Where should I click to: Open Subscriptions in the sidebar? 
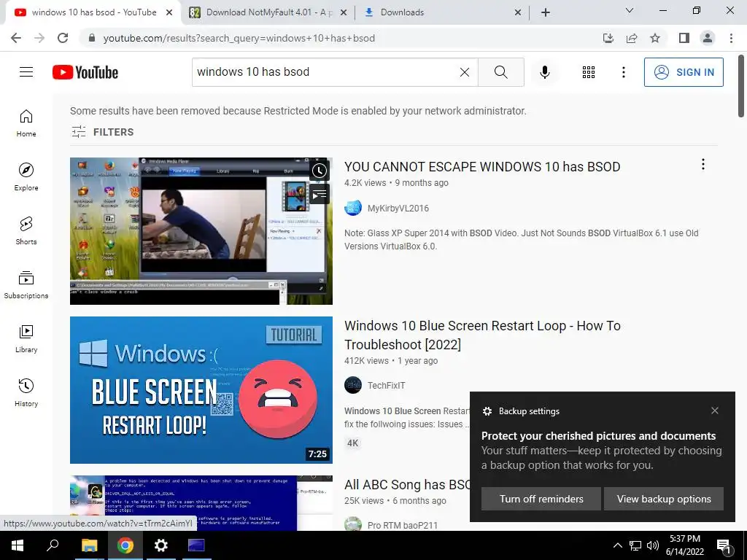pos(26,284)
